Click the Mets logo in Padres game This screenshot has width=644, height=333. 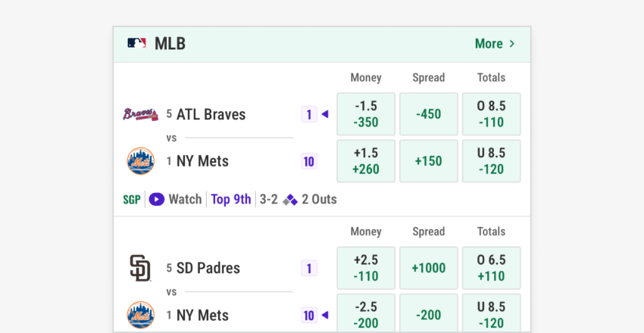pyautogui.click(x=140, y=315)
